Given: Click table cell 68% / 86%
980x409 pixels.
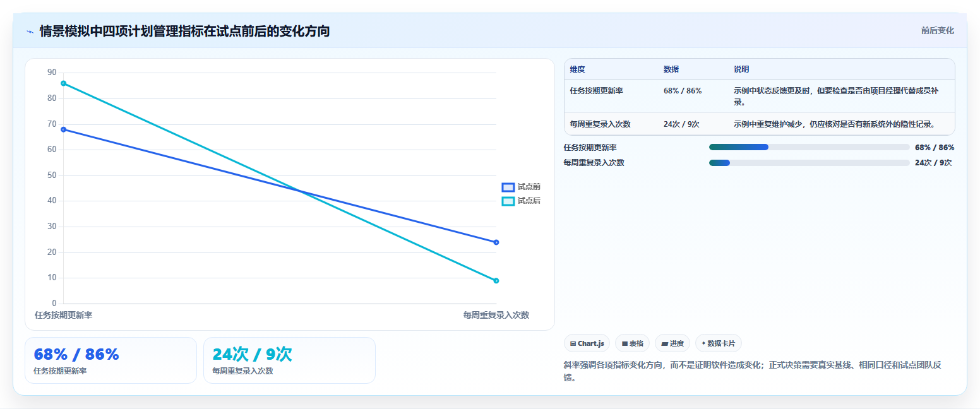Looking at the screenshot, I should (683, 91).
